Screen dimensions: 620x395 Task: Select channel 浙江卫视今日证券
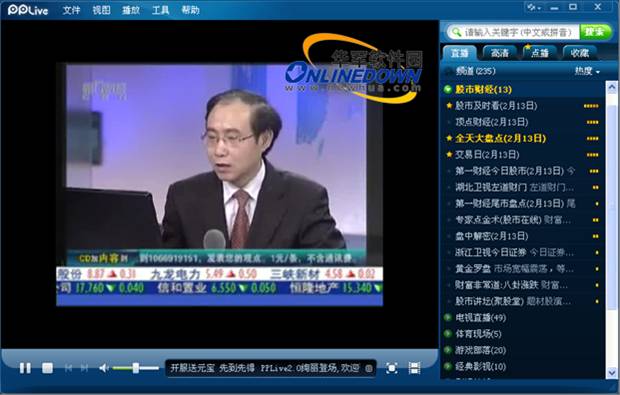coord(491,252)
